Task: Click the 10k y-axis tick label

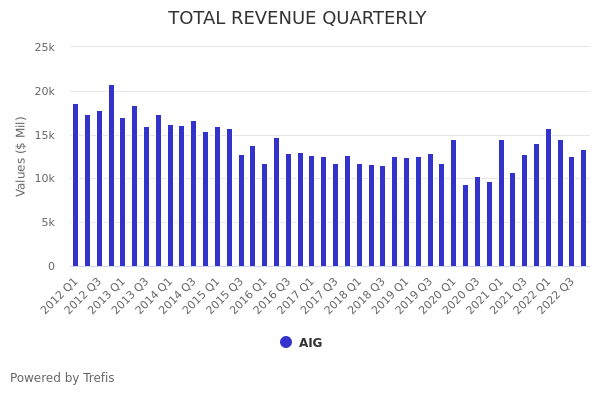Action: (x=44, y=179)
